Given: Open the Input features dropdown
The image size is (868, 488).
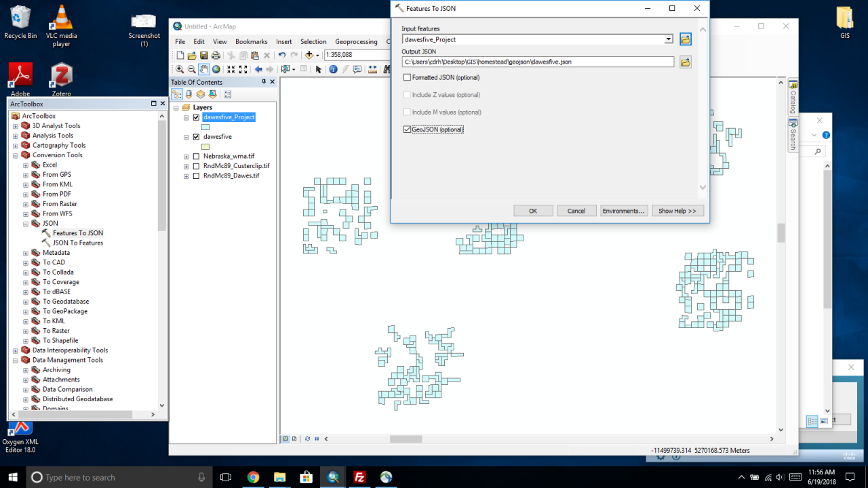Looking at the screenshot, I should point(669,39).
